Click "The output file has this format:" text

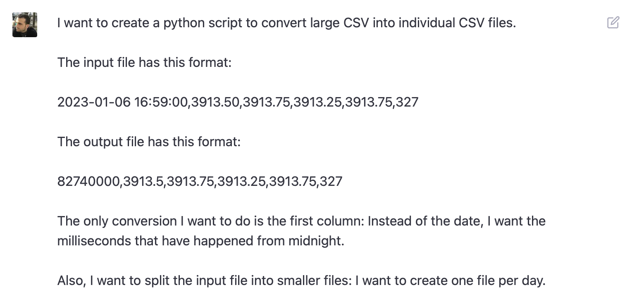tap(149, 142)
